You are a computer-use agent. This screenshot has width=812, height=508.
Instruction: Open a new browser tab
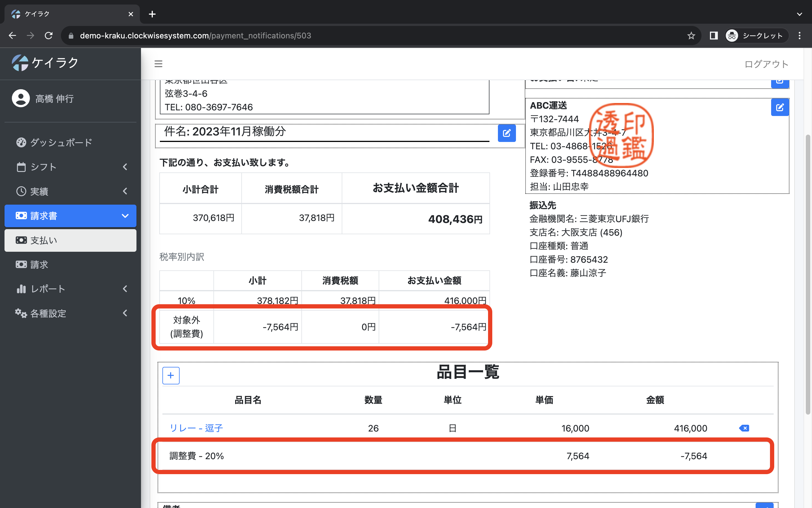152,14
